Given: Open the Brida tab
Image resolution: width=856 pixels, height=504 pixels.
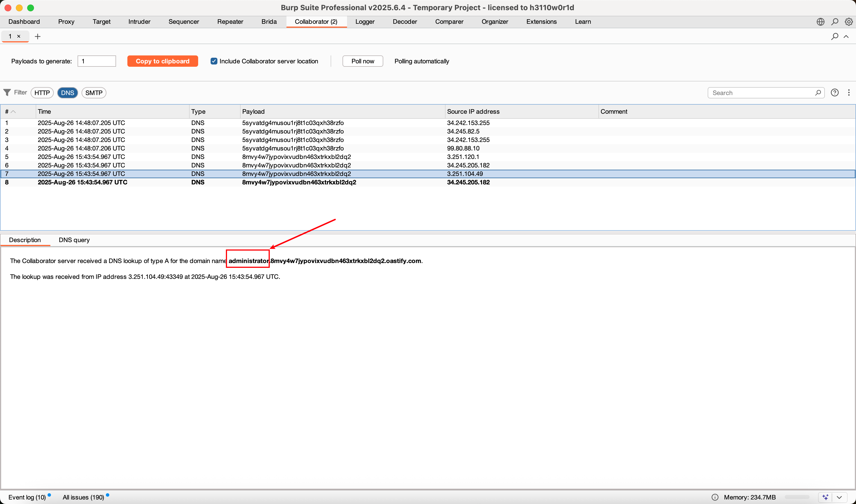Looking at the screenshot, I should click(x=269, y=22).
